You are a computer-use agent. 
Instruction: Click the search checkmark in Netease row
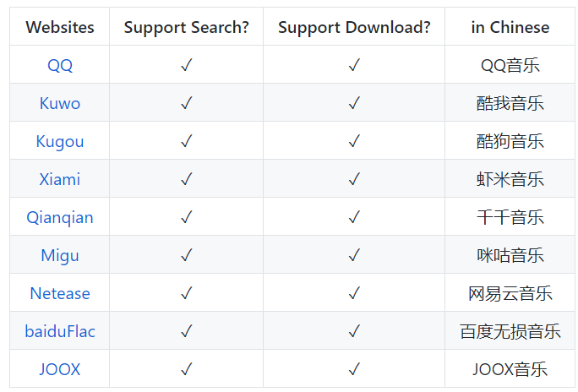[x=187, y=293]
